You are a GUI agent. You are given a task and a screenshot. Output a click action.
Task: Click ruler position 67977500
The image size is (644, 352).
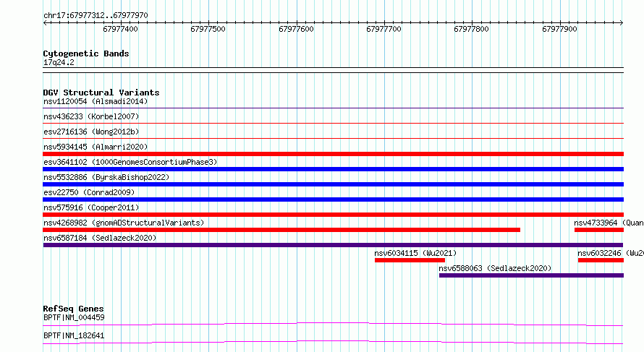coord(208,29)
